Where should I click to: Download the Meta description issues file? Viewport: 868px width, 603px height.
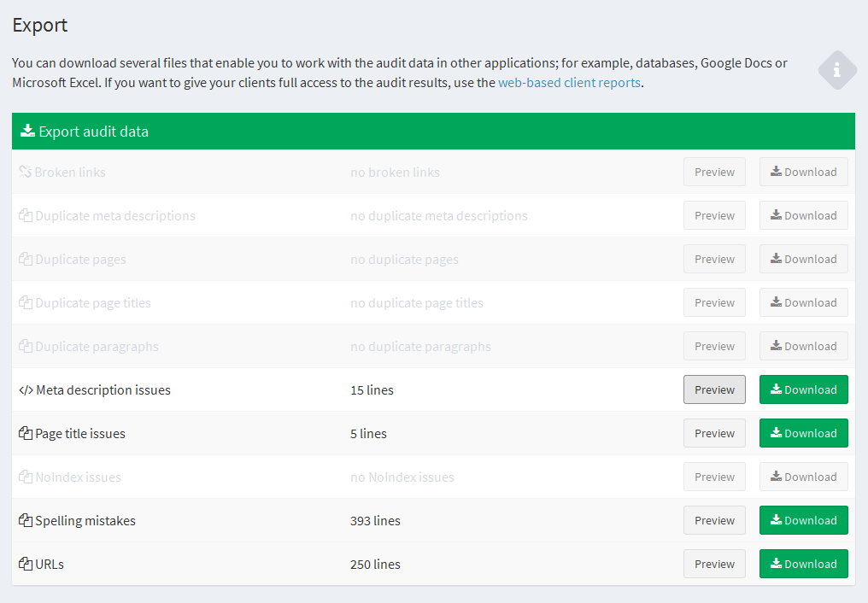(803, 389)
